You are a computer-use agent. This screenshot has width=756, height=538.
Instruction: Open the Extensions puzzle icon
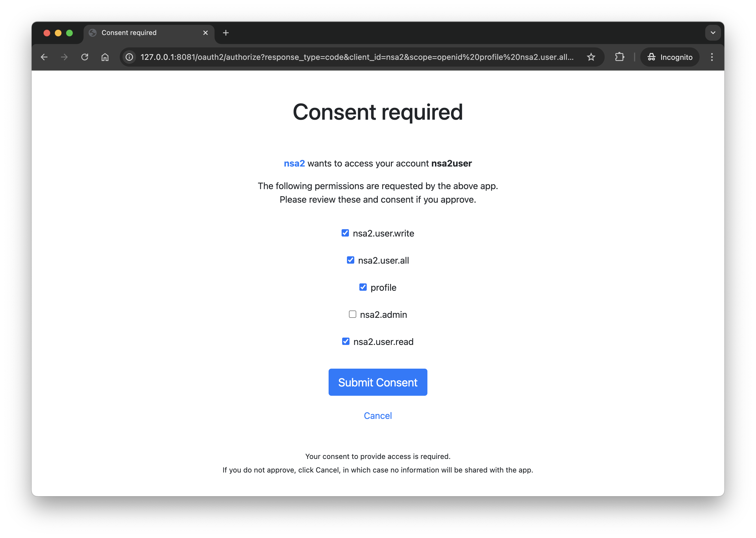click(x=619, y=57)
